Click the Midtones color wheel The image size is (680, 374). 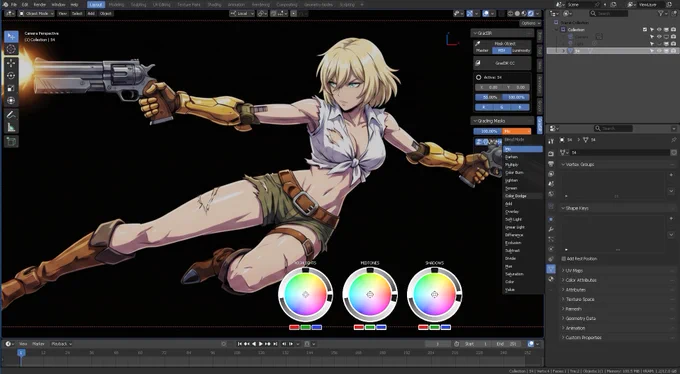point(370,295)
